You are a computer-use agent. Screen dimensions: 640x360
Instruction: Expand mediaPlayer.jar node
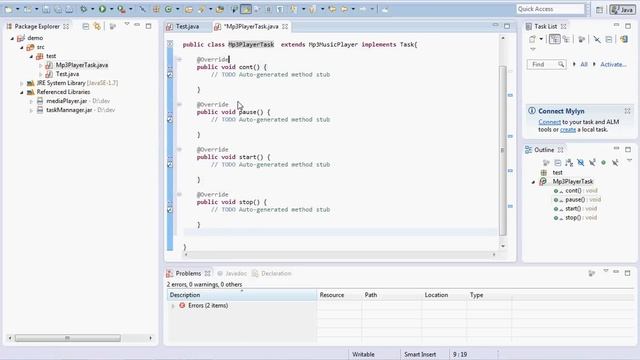[31, 101]
